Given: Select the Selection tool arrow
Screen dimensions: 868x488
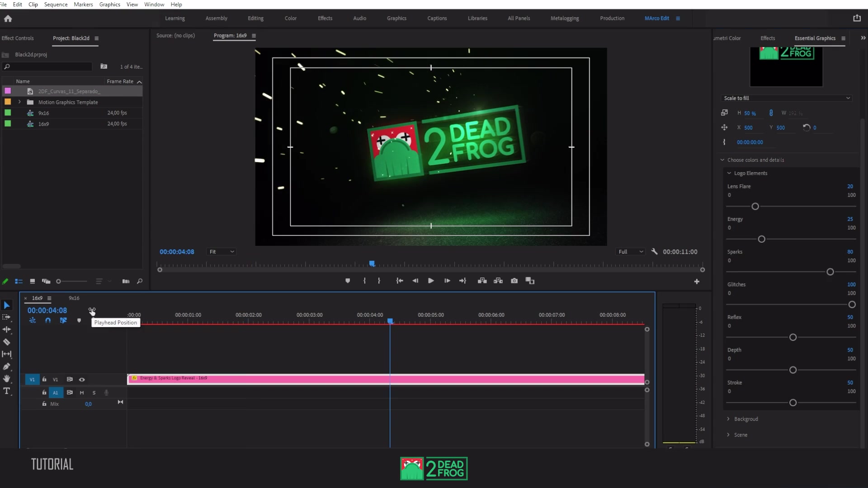Looking at the screenshot, I should point(7,305).
